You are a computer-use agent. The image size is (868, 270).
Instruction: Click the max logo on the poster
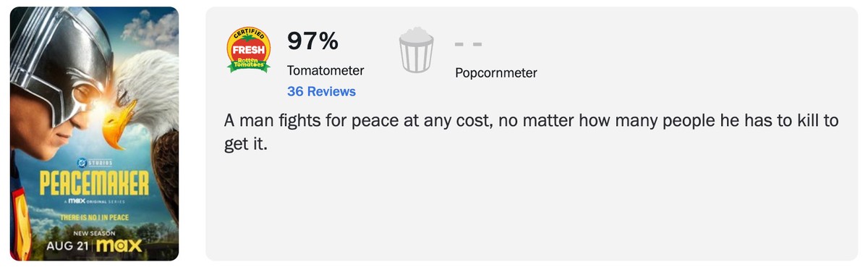pyautogui.click(x=119, y=246)
